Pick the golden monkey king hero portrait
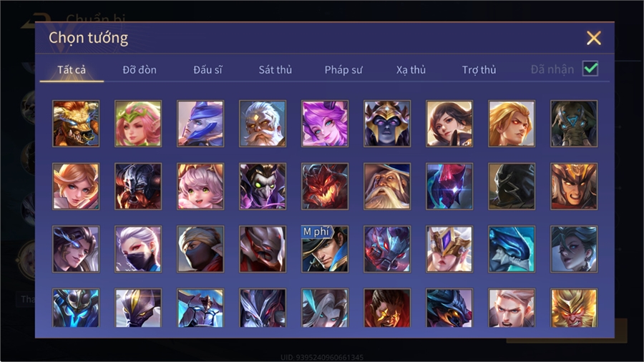 point(574,308)
